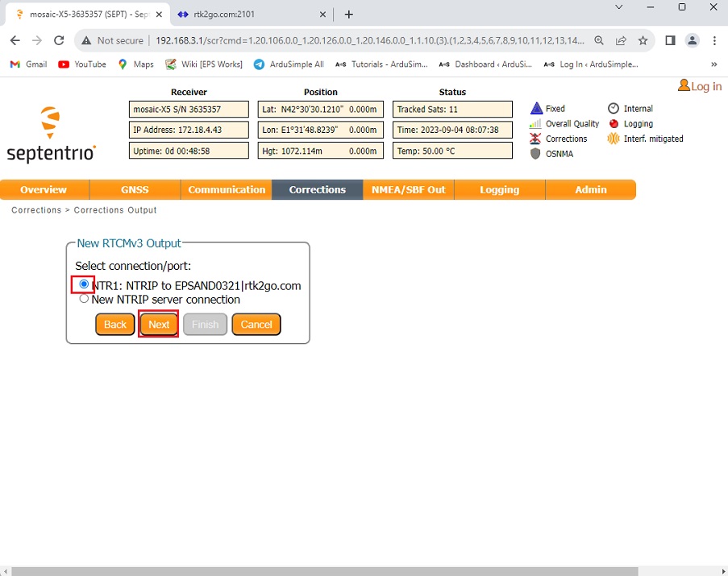Click the Septentrio logo
This screenshot has height=576, width=728.
52,135
